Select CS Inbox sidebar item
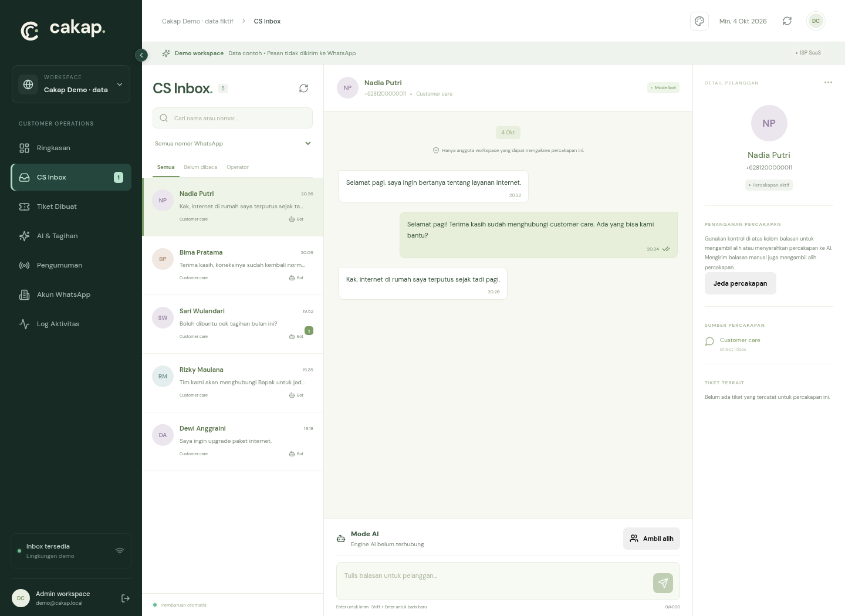Viewport: 845px width, 616px height. [x=71, y=177]
